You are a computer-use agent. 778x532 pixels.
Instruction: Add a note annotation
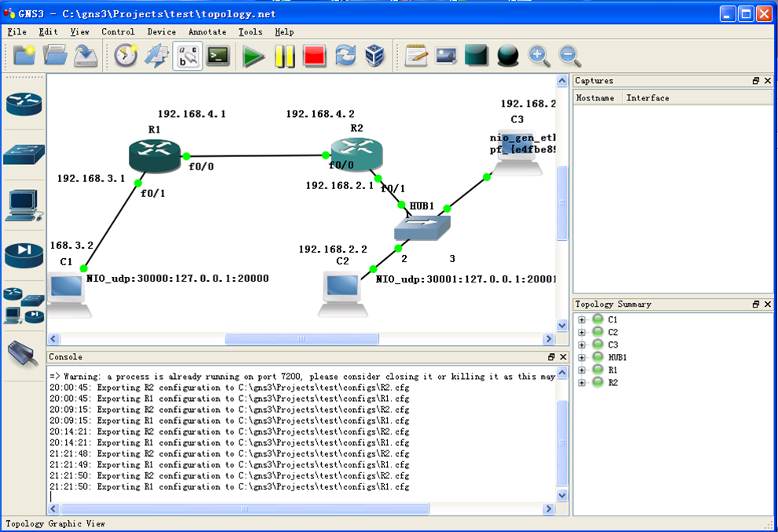416,56
